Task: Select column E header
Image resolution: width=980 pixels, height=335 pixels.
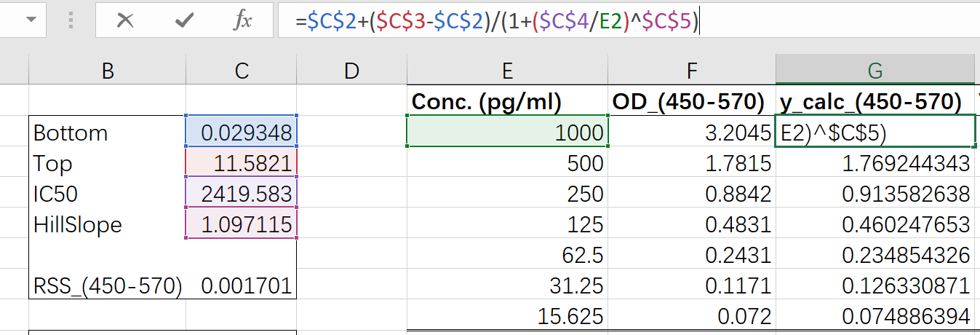Action: click(507, 71)
